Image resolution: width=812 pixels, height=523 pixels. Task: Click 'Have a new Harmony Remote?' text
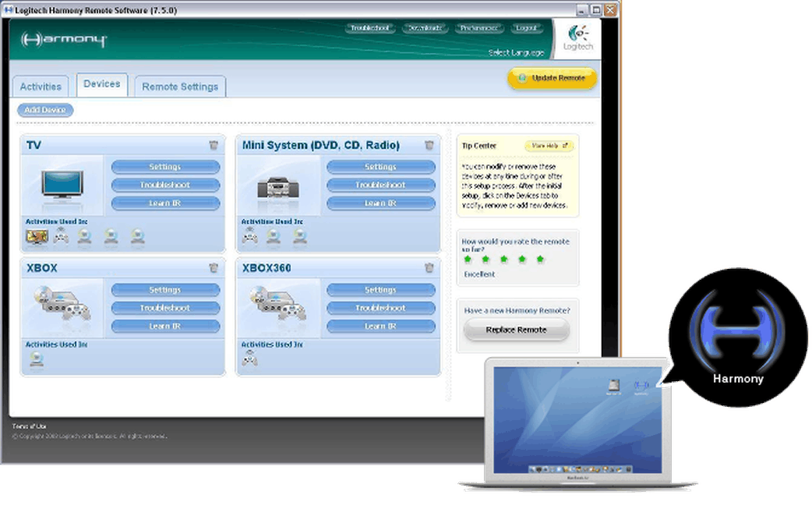click(x=517, y=311)
